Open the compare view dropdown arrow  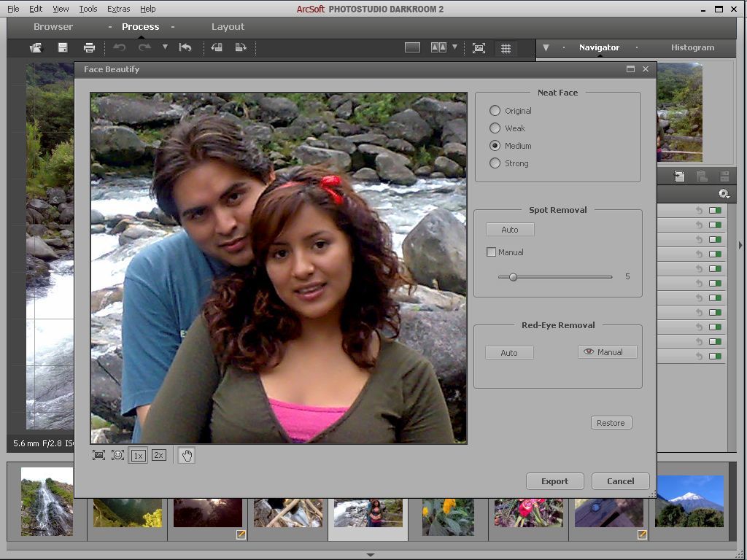pos(455,47)
